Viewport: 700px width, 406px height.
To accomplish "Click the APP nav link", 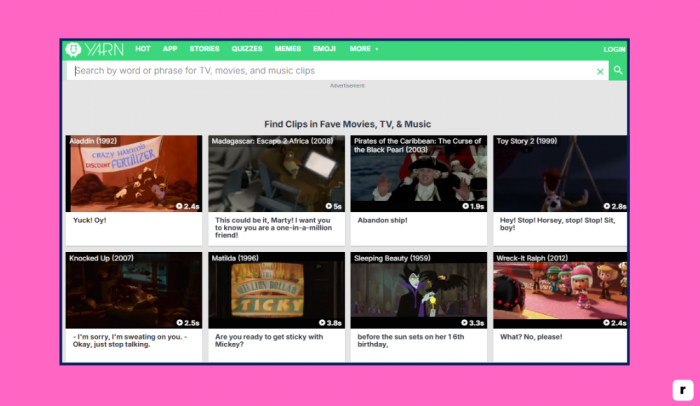I will click(x=170, y=49).
